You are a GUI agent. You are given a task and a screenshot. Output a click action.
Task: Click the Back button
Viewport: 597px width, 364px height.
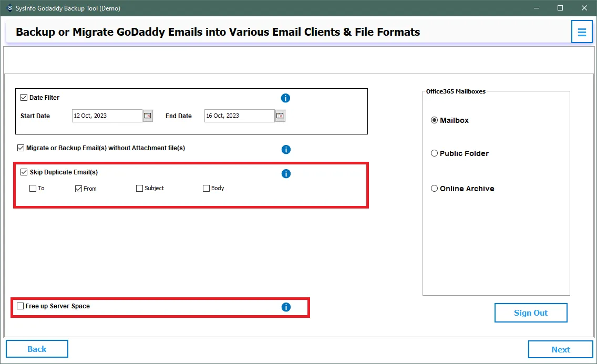pos(37,349)
